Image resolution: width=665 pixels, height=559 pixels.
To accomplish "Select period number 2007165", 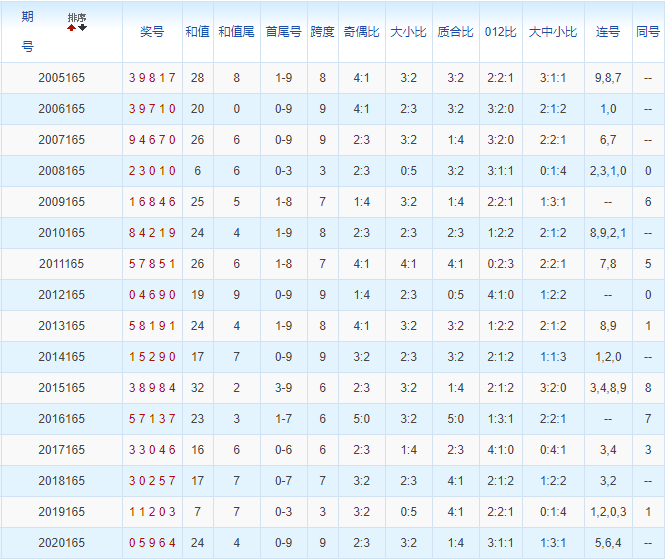I will click(x=61, y=140).
